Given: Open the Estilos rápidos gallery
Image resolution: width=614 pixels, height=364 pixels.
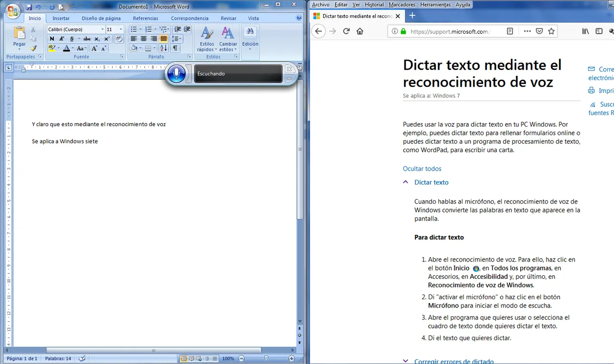Looking at the screenshot, I should pos(207,39).
